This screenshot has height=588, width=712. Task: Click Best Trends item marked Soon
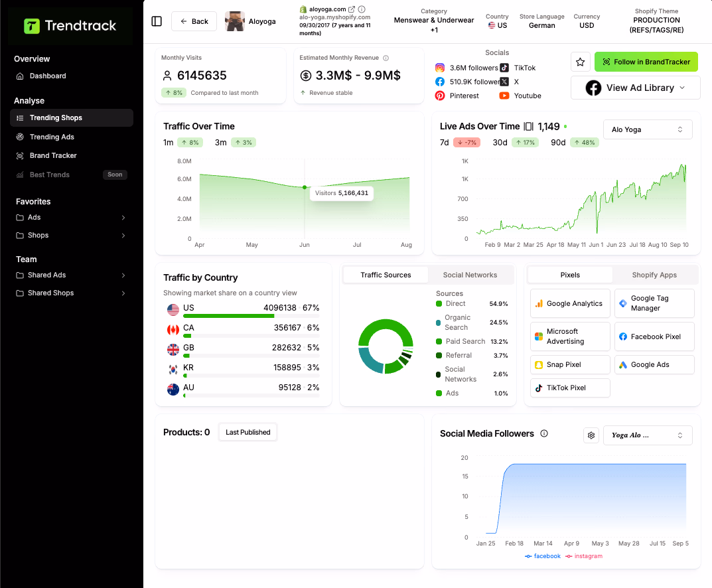pyautogui.click(x=71, y=175)
